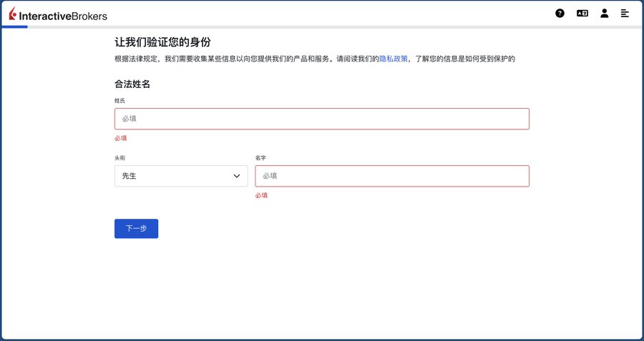Open the hamburger menu icon
Image resolution: width=644 pixels, height=341 pixels.
pyautogui.click(x=625, y=14)
